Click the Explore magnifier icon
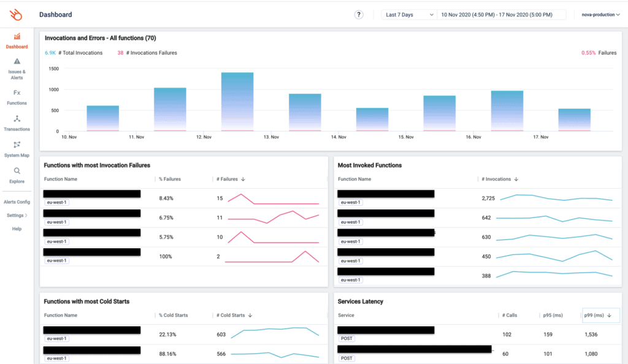 (x=17, y=171)
